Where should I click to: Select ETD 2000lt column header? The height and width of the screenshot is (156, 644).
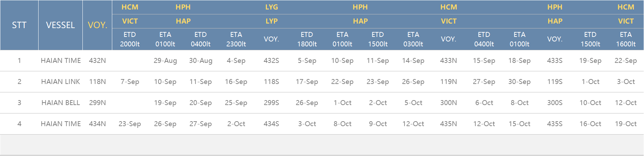(x=130, y=39)
